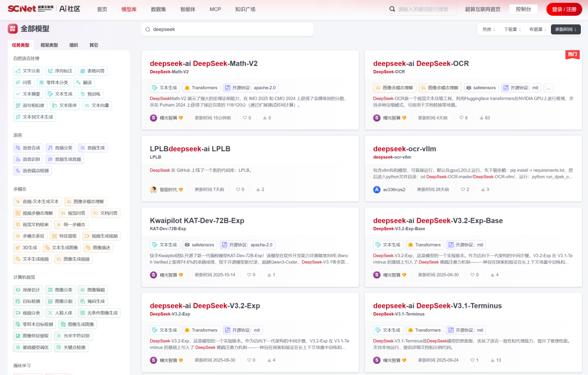Click ac336rczs2 avatar on deepseek-ocr-vllm card
588x375 pixels.
click(x=377, y=189)
